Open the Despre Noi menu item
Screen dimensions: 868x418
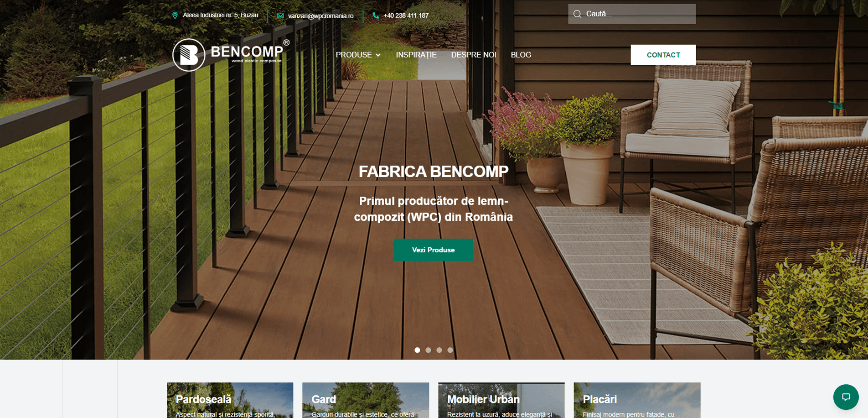[x=474, y=55]
